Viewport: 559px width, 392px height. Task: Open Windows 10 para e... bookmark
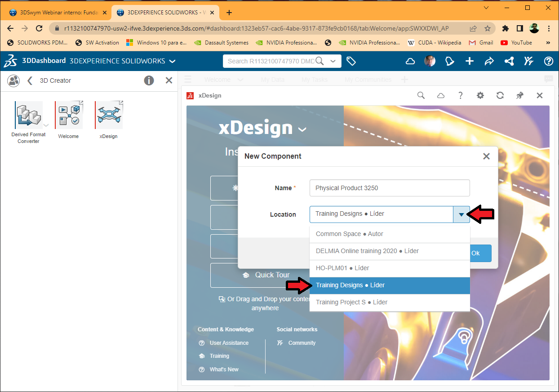tap(156, 43)
